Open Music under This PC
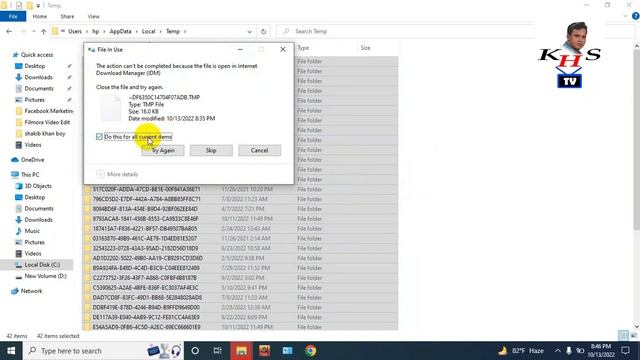This screenshot has height=360, width=640. [x=32, y=231]
